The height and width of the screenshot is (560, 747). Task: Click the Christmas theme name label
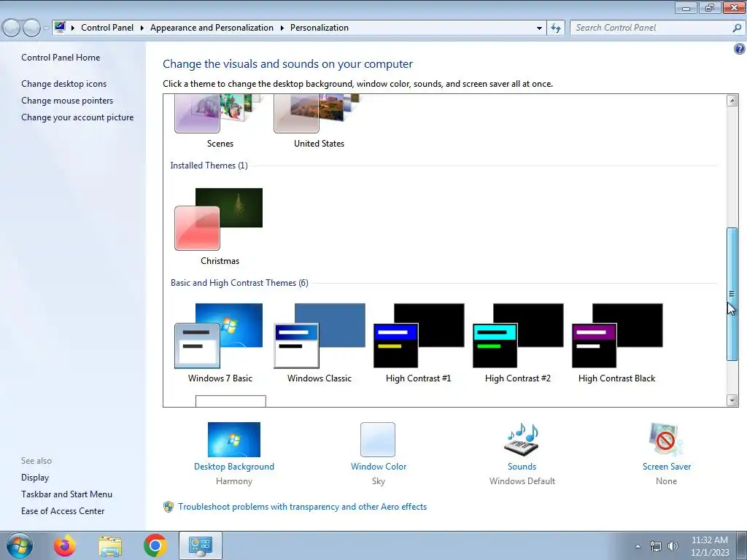point(220,261)
